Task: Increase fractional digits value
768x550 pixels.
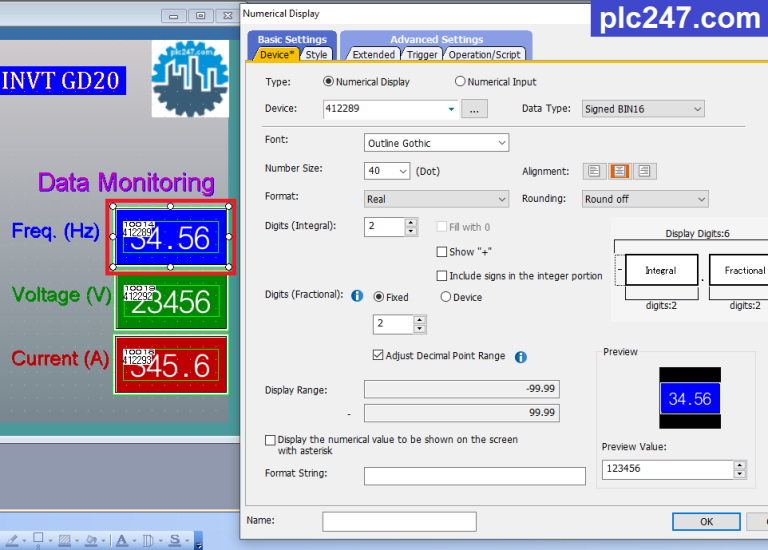Action: pyautogui.click(x=419, y=320)
